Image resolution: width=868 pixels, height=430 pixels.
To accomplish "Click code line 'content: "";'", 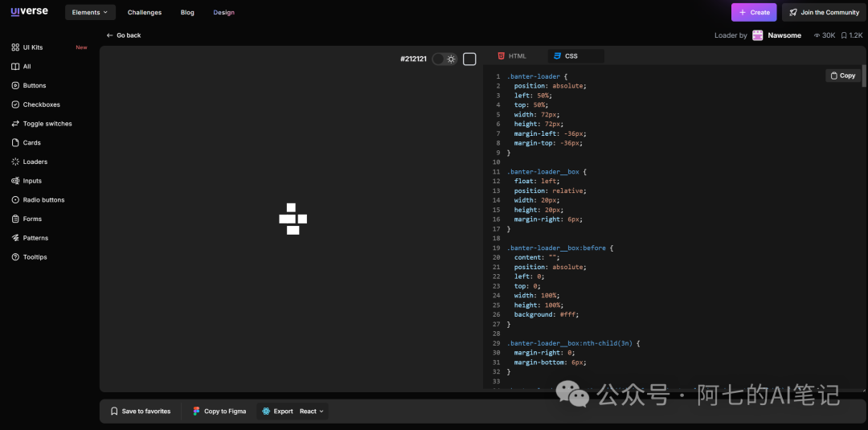I will tap(537, 257).
